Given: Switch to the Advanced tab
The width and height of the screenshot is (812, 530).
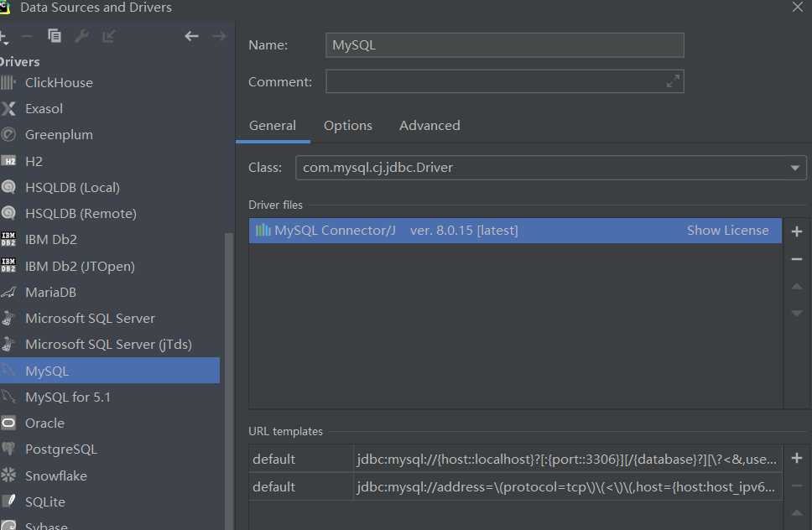Looking at the screenshot, I should tap(429, 126).
